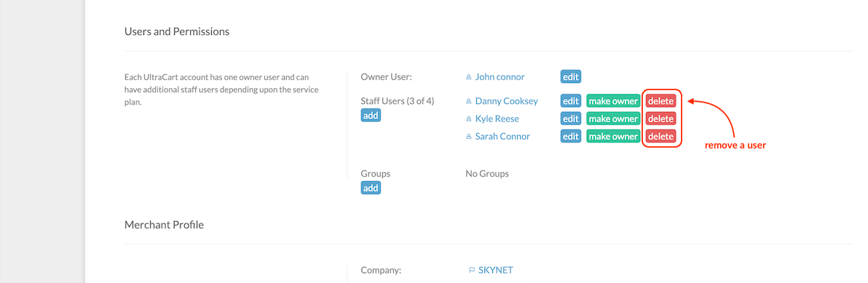Open Kyle Reese user profile link

click(x=497, y=119)
